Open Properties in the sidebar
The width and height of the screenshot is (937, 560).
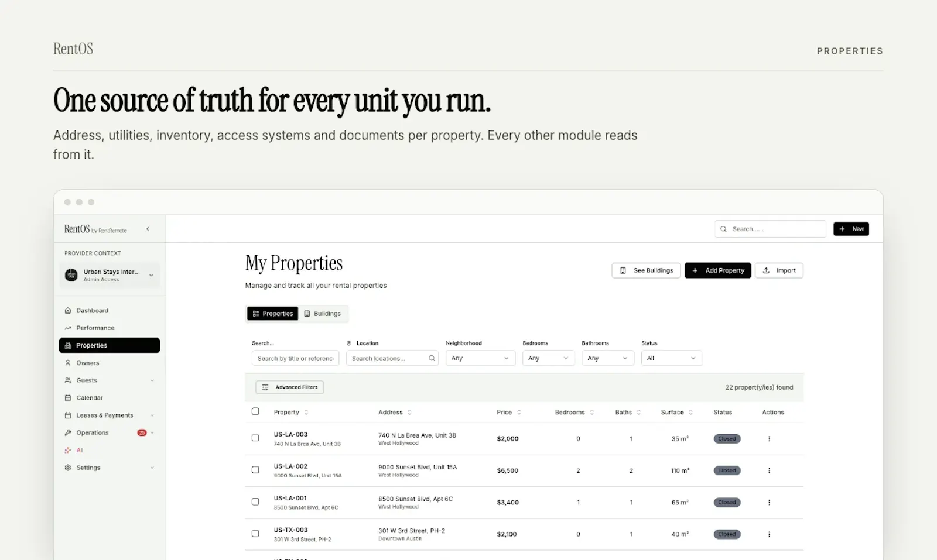point(110,345)
